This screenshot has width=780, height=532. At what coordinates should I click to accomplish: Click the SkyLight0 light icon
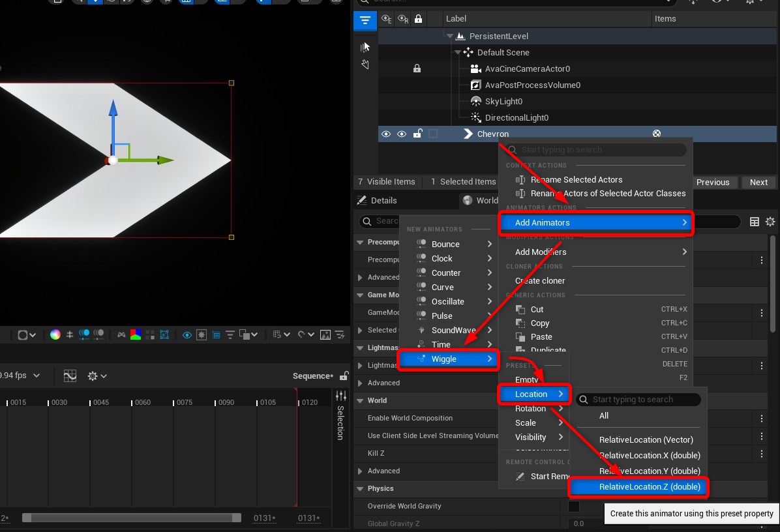click(475, 102)
